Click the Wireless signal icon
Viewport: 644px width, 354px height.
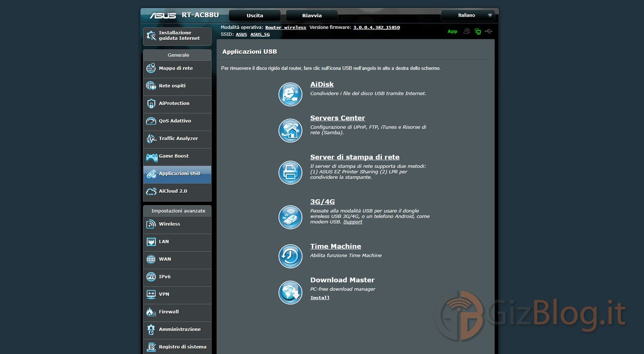coord(151,224)
